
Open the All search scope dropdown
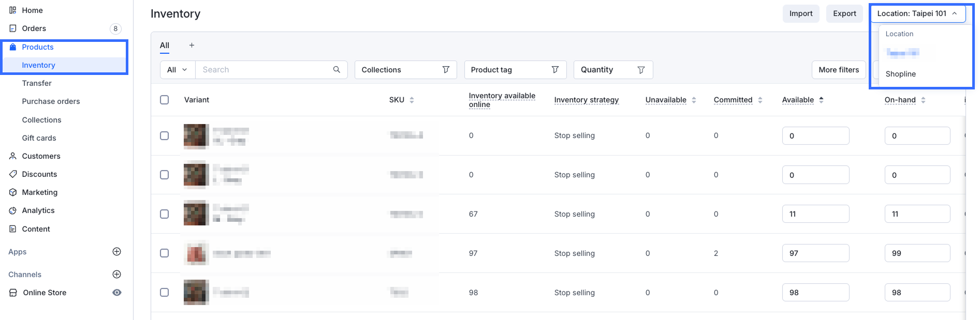point(177,70)
